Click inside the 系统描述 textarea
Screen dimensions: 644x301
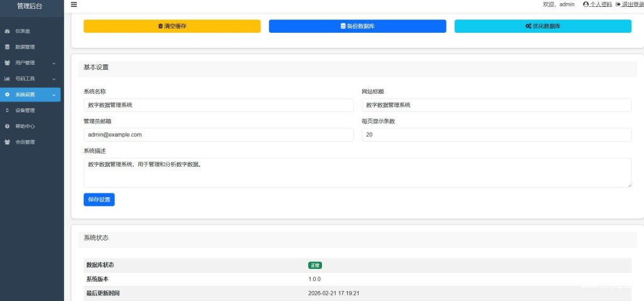tap(357, 173)
